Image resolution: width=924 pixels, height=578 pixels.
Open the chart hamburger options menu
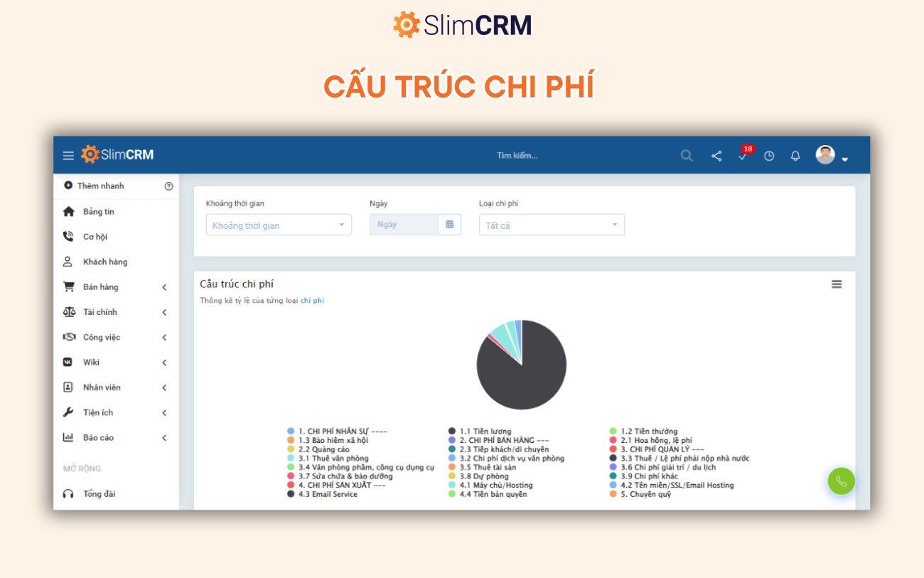(x=837, y=284)
